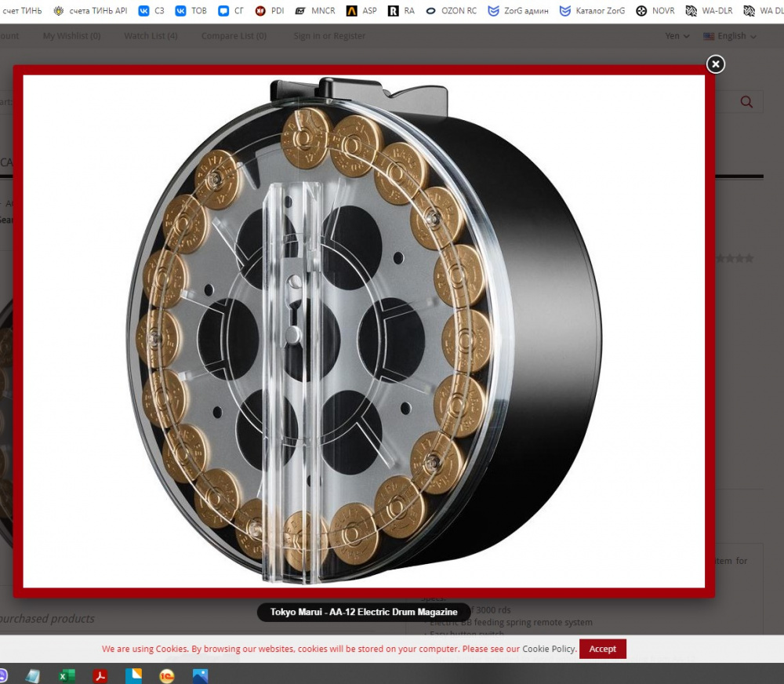
Task: Expand the English language dropdown
Action: (730, 36)
